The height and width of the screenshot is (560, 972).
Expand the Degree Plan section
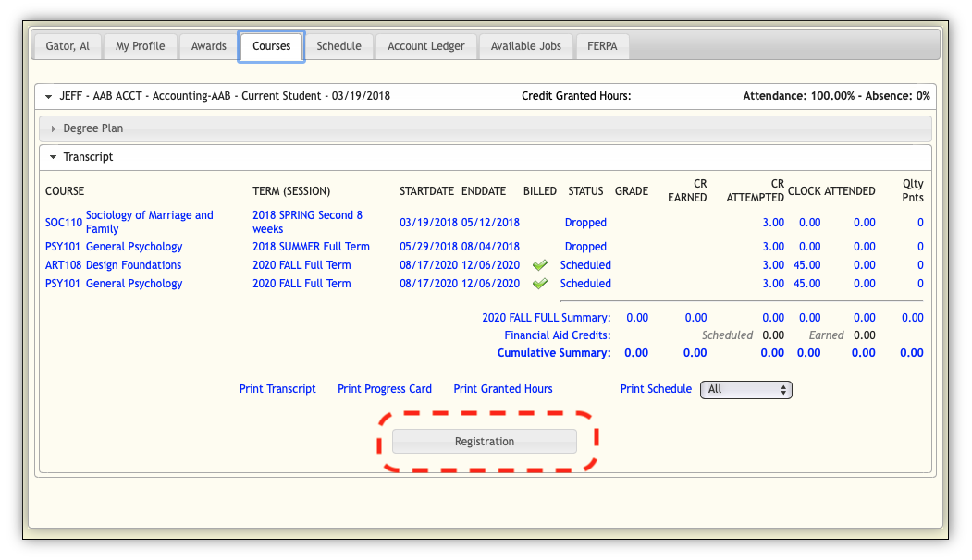tap(485, 128)
